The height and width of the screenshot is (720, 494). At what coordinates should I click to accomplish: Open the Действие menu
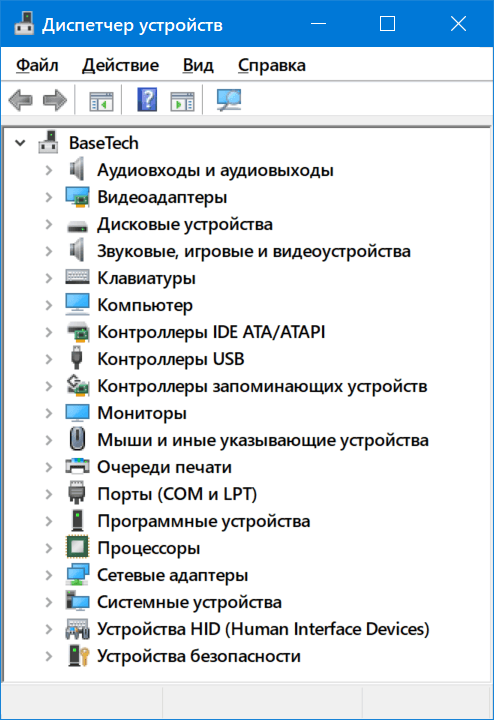[x=120, y=65]
